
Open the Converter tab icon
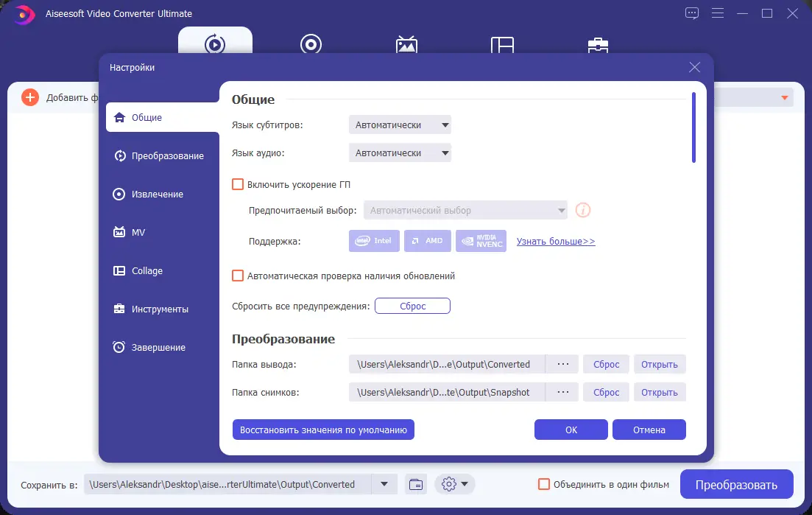[215, 43]
